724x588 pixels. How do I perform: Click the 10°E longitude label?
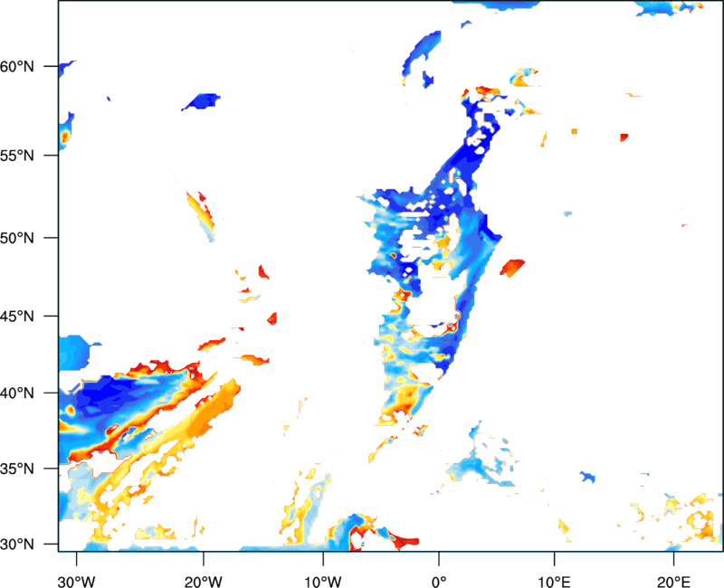(555, 582)
